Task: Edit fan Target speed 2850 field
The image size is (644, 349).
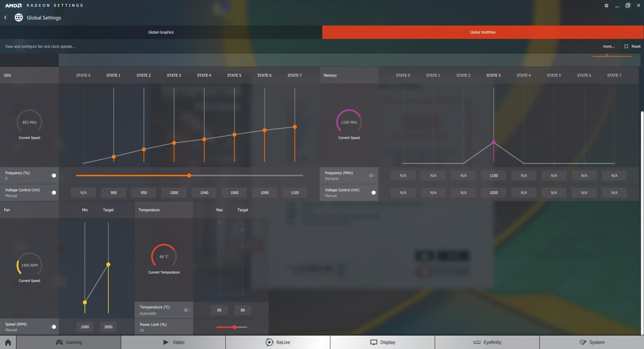Action: pyautogui.click(x=108, y=327)
